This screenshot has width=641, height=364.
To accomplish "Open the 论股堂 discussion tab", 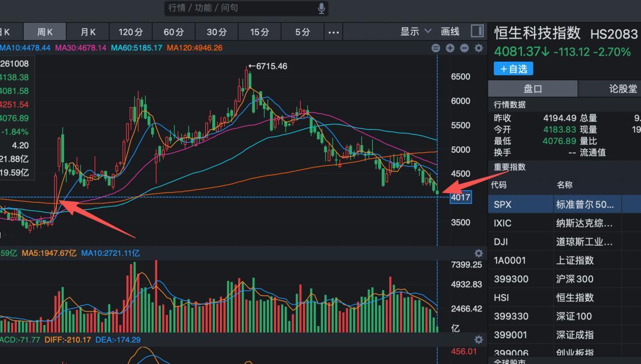I will pyautogui.click(x=610, y=89).
